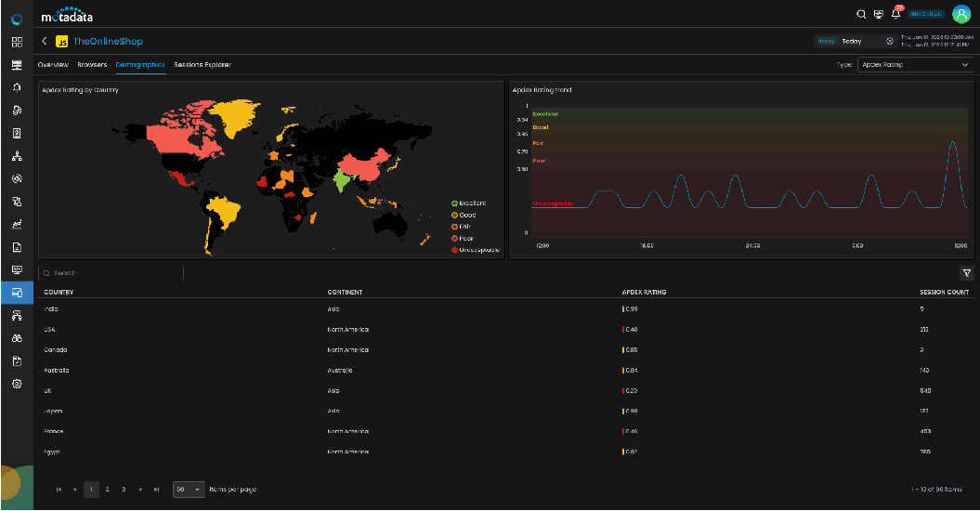Screen dimensions: 980x511
Task: Open the dashboard grid icon in sidebar
Action: 17,42
